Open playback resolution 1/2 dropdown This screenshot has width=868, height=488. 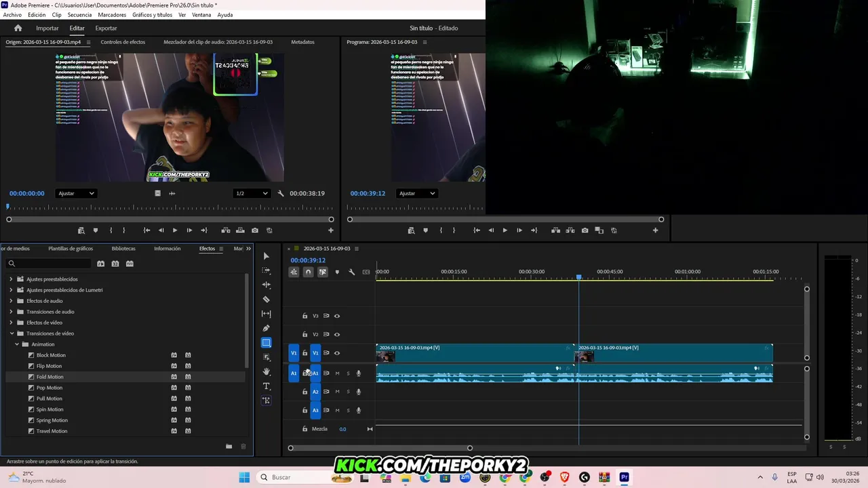(x=251, y=193)
